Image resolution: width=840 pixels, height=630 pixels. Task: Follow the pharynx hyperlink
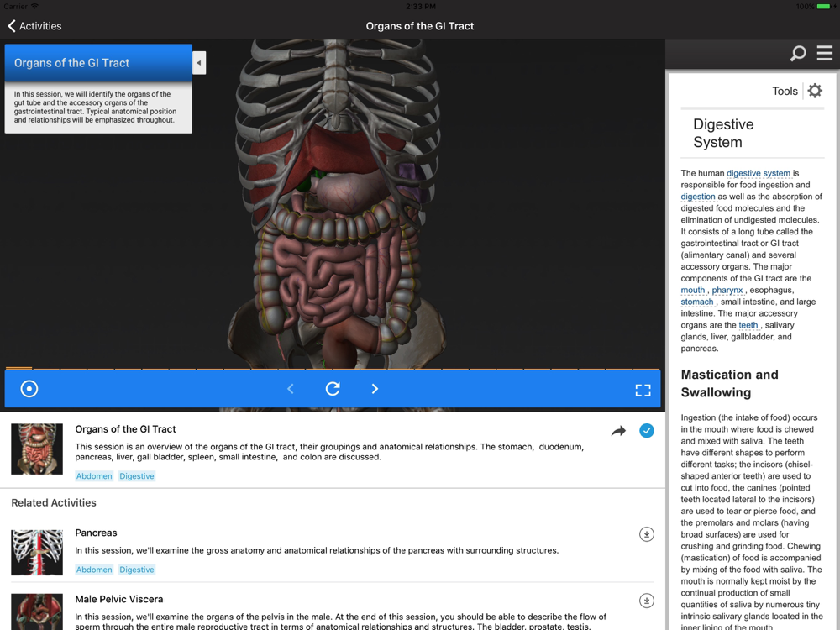point(727,290)
